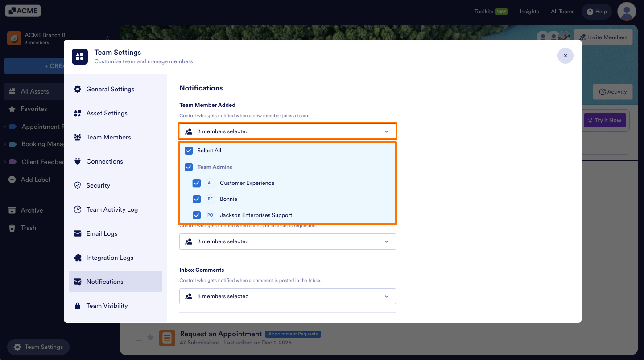Open the user profile avatar
644x360 pixels.
point(627,12)
